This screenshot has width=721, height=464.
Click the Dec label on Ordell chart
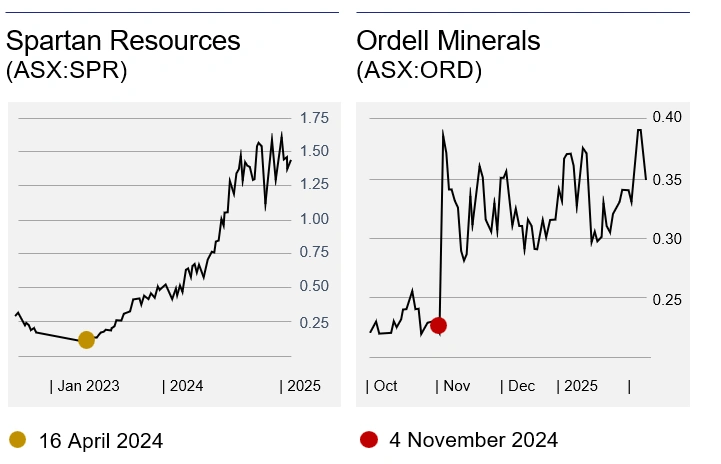pyautogui.click(x=519, y=385)
